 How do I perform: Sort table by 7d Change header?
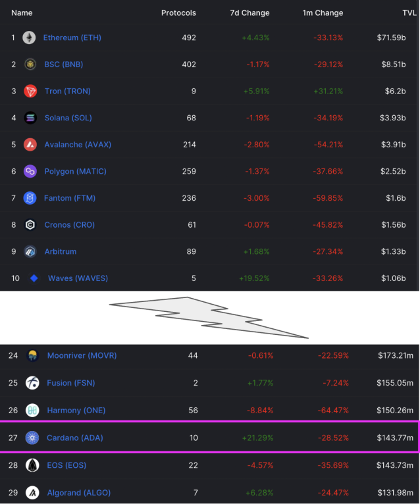[249, 13]
